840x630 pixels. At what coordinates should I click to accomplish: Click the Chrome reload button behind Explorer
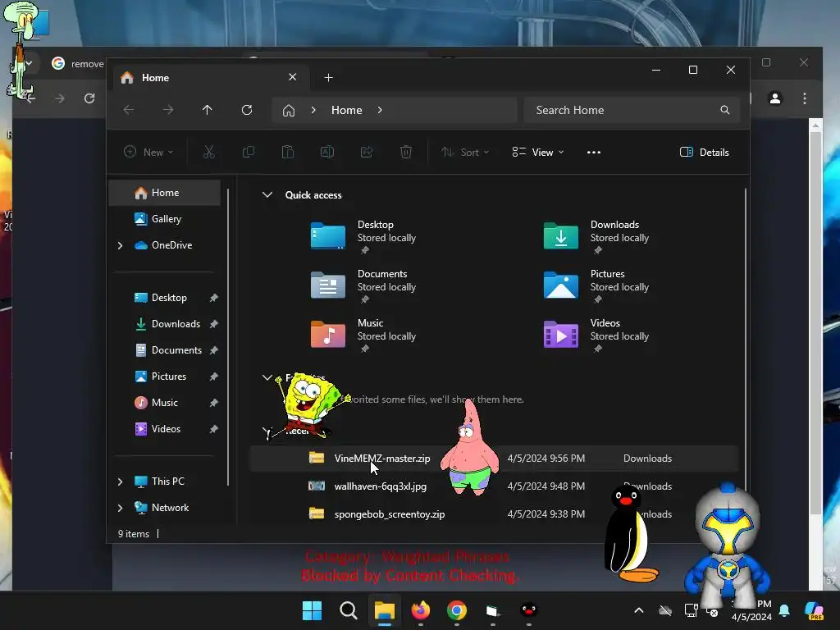tap(89, 98)
